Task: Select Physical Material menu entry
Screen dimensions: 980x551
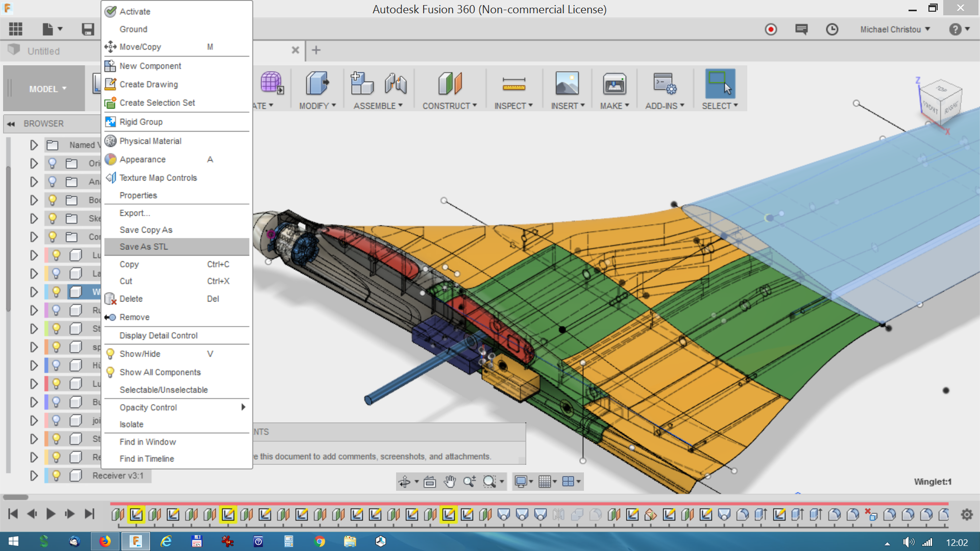Action: [x=150, y=141]
